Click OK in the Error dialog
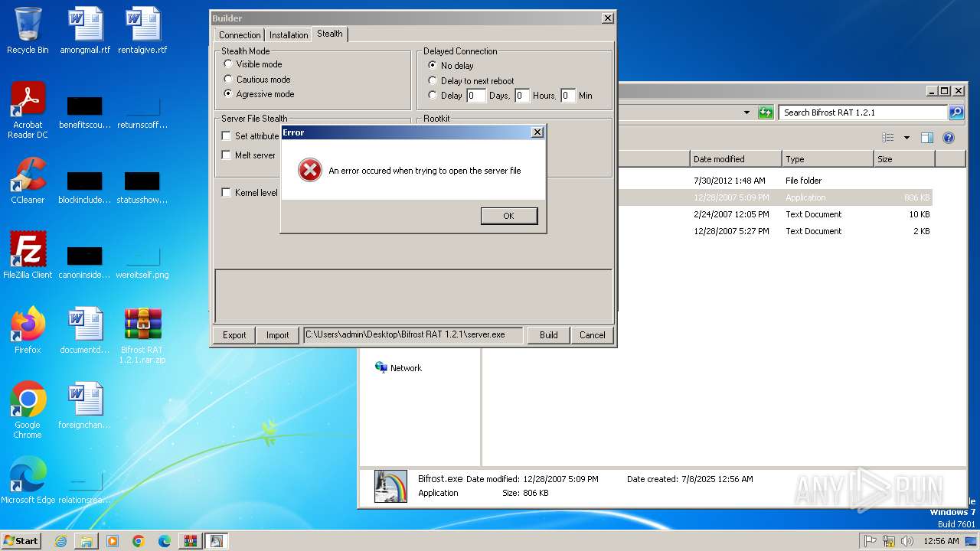Screen dimensions: 980x551 pyautogui.click(x=509, y=216)
